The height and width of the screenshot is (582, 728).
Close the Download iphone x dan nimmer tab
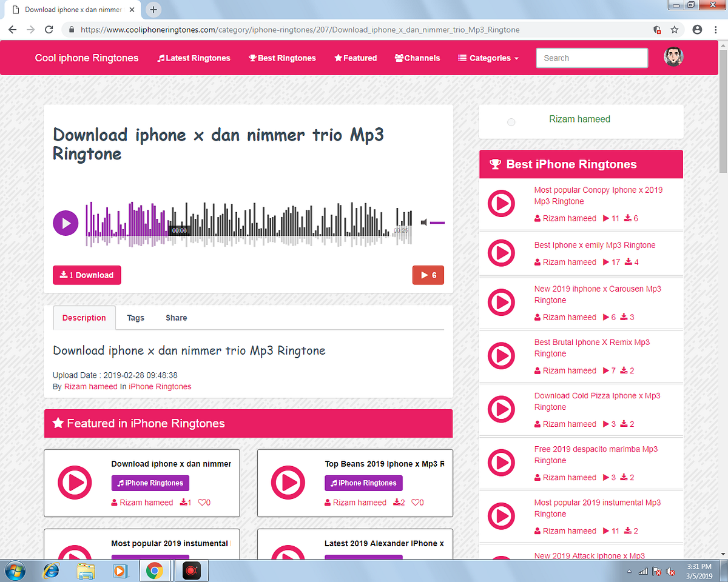click(x=132, y=10)
